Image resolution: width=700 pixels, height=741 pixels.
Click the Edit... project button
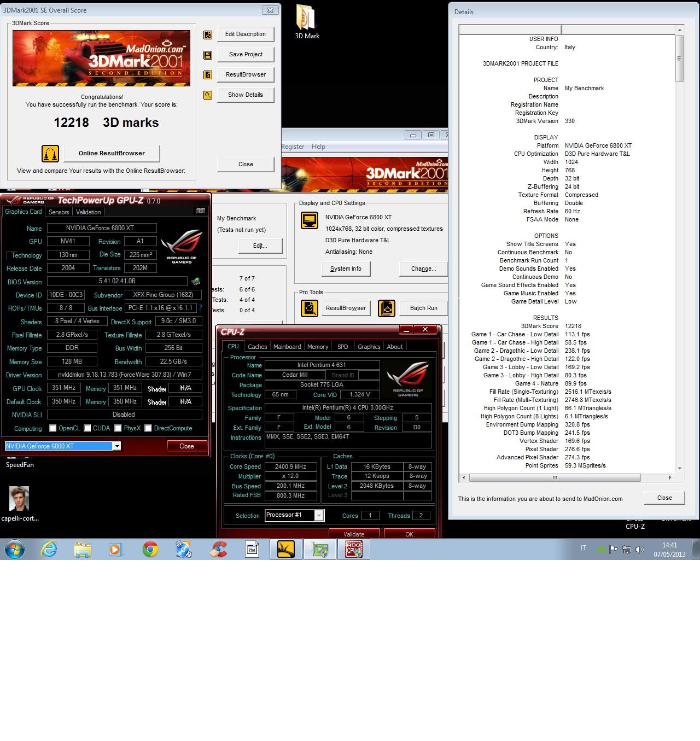(260, 246)
